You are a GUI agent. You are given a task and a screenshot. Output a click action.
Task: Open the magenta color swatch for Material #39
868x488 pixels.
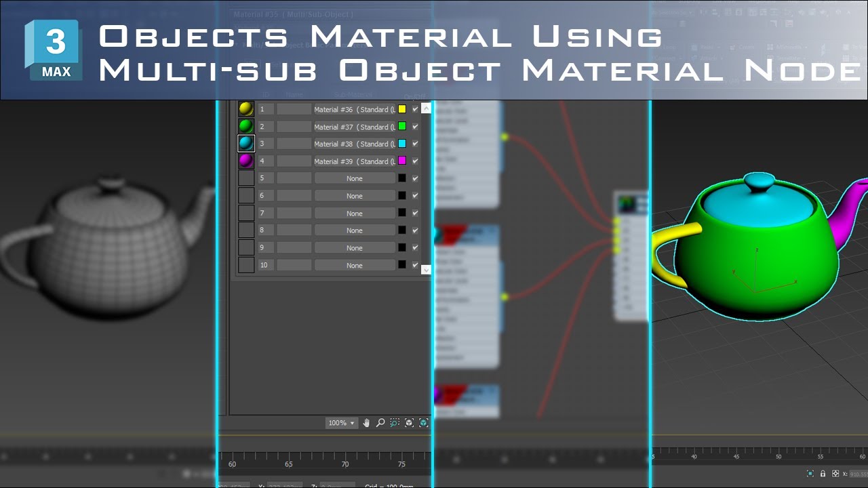click(x=402, y=161)
